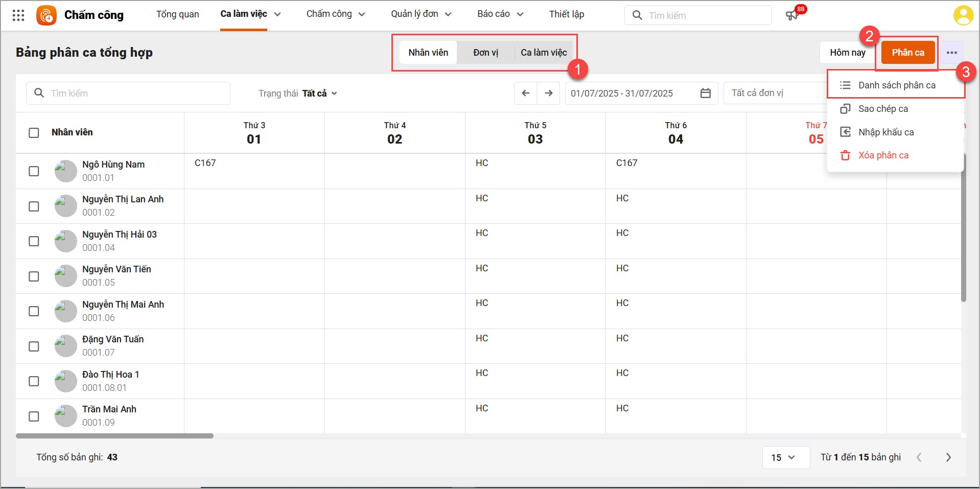Go to previous date range arrow
This screenshot has width=980, height=489.
[x=525, y=93]
